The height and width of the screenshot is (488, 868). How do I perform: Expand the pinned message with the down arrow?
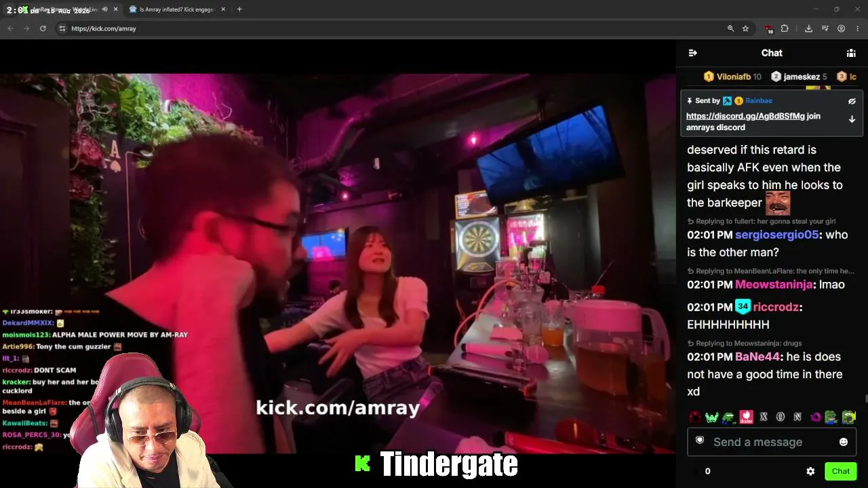point(852,119)
